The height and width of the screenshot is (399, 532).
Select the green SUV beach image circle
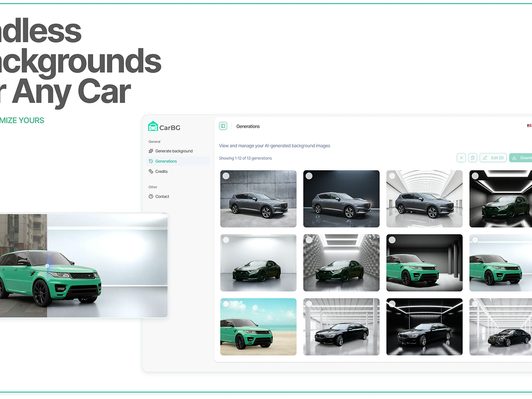(226, 304)
